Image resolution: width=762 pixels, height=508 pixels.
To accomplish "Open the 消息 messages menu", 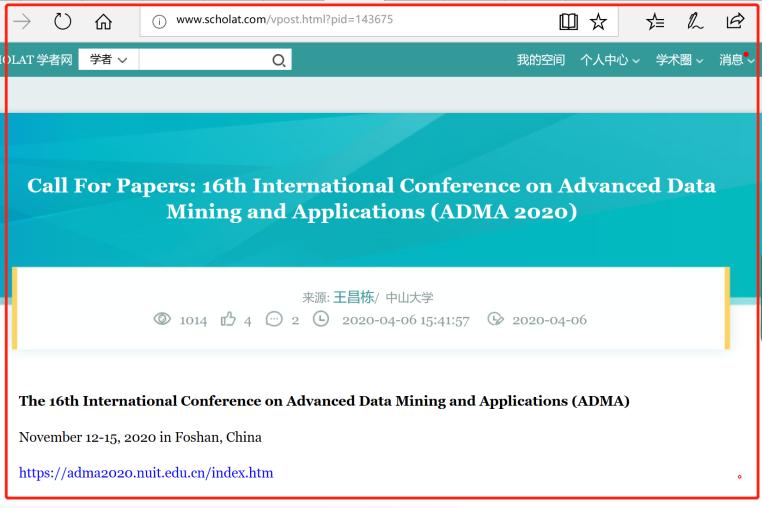I will 736,60.
